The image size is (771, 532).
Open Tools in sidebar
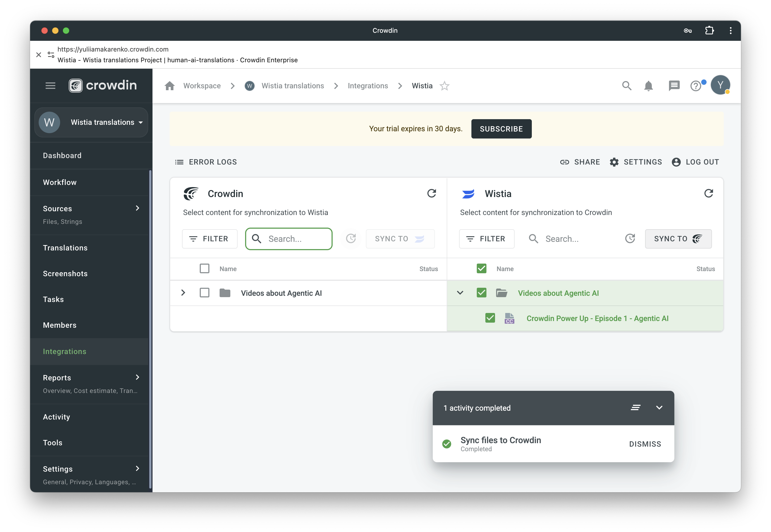click(53, 443)
